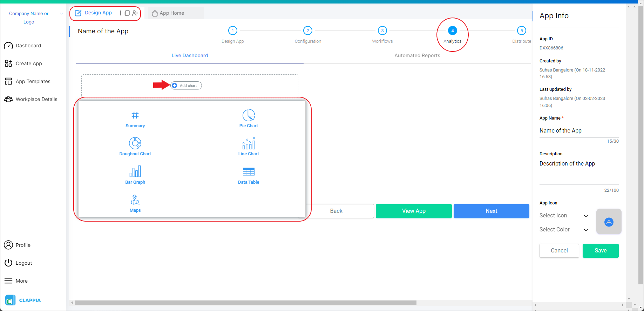Choose the Pie Chart icon

(249, 115)
